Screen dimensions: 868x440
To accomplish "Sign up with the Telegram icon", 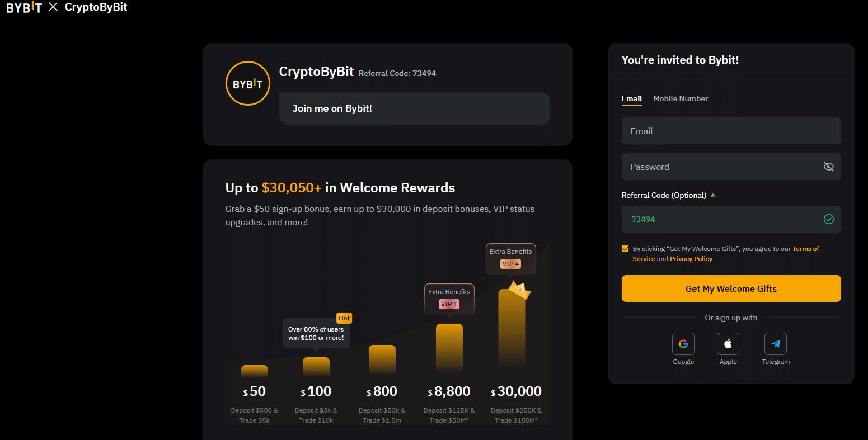I will (x=776, y=343).
